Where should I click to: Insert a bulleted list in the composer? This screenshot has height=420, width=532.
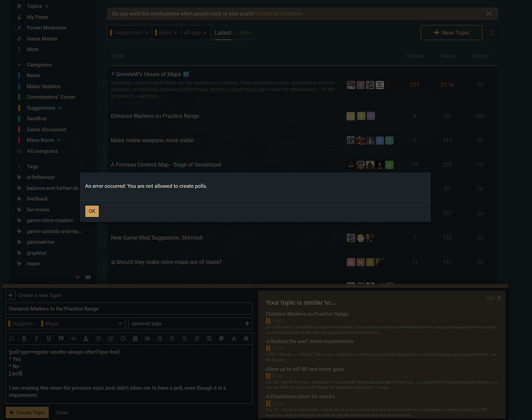click(98, 338)
